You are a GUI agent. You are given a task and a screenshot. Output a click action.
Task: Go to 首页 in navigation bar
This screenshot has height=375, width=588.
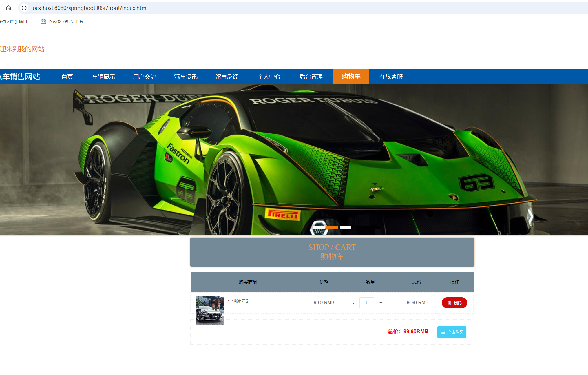tap(67, 77)
